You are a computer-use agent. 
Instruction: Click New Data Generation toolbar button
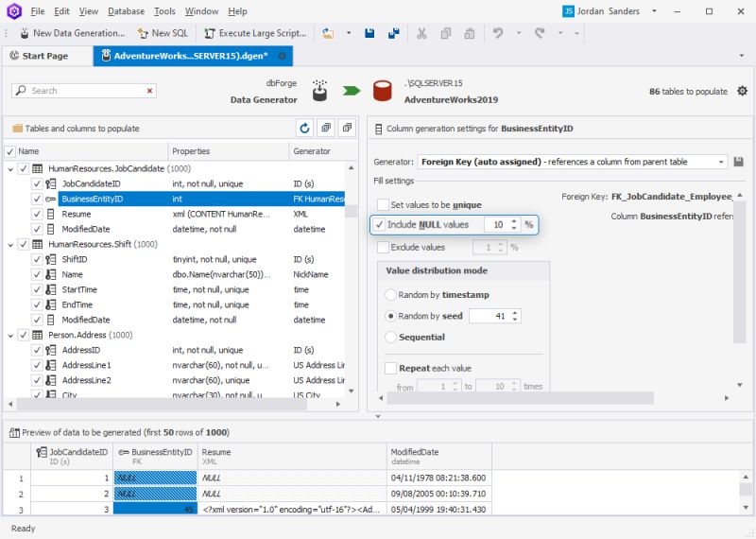click(x=73, y=33)
